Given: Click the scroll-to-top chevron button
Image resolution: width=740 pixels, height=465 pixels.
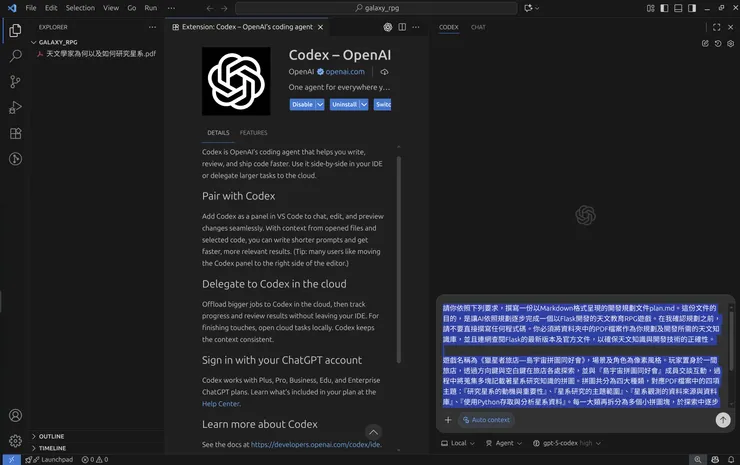Looking at the screenshot, I should [373, 432].
